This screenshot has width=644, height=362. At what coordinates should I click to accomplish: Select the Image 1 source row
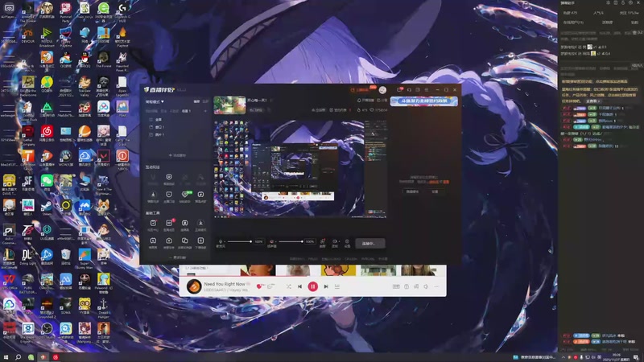(x=176, y=134)
